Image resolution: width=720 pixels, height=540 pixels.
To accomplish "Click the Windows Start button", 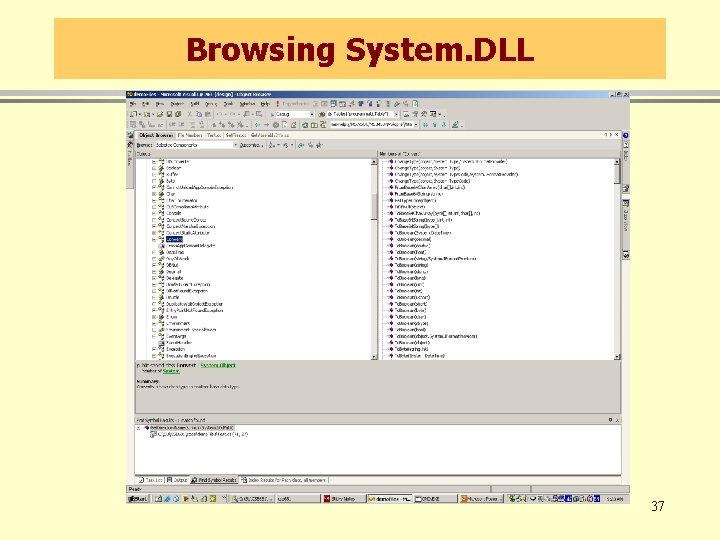I will point(137,499).
